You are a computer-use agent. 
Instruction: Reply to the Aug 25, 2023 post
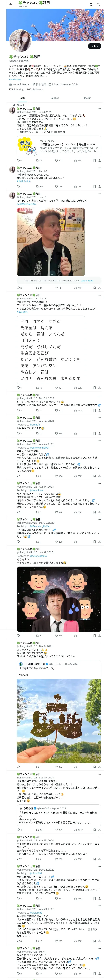pos(18,476)
